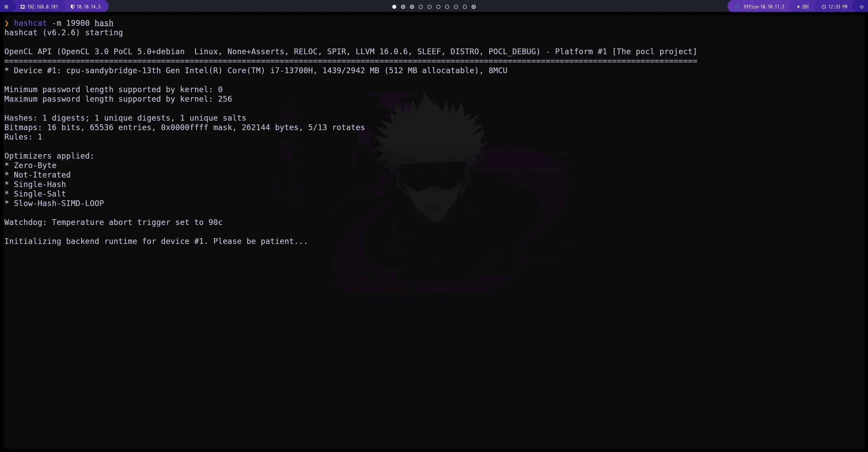
Task: Click the clock icon in the bar
Action: point(824,7)
